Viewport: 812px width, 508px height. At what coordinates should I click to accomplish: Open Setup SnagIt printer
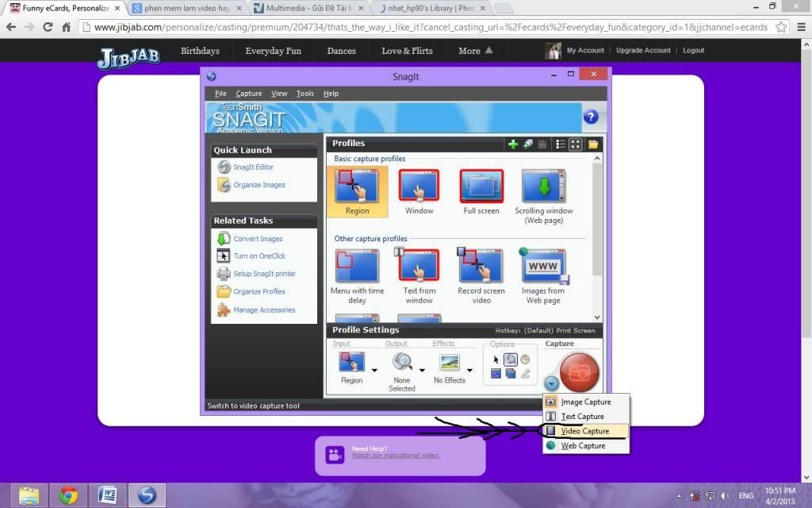(264, 273)
